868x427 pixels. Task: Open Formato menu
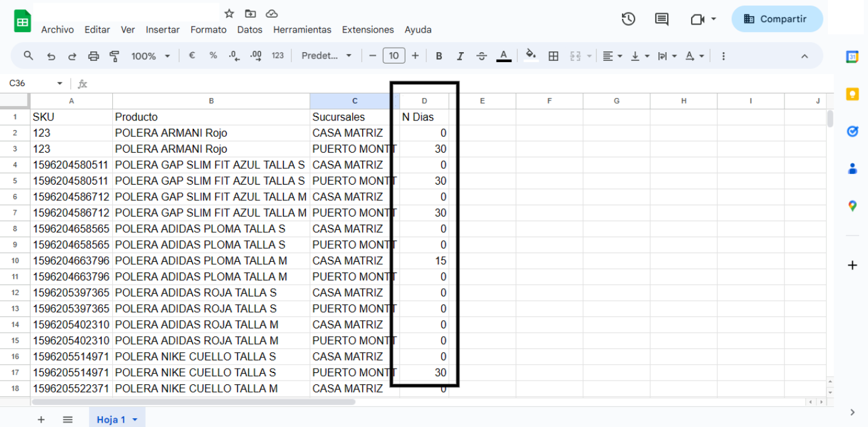[x=208, y=30]
